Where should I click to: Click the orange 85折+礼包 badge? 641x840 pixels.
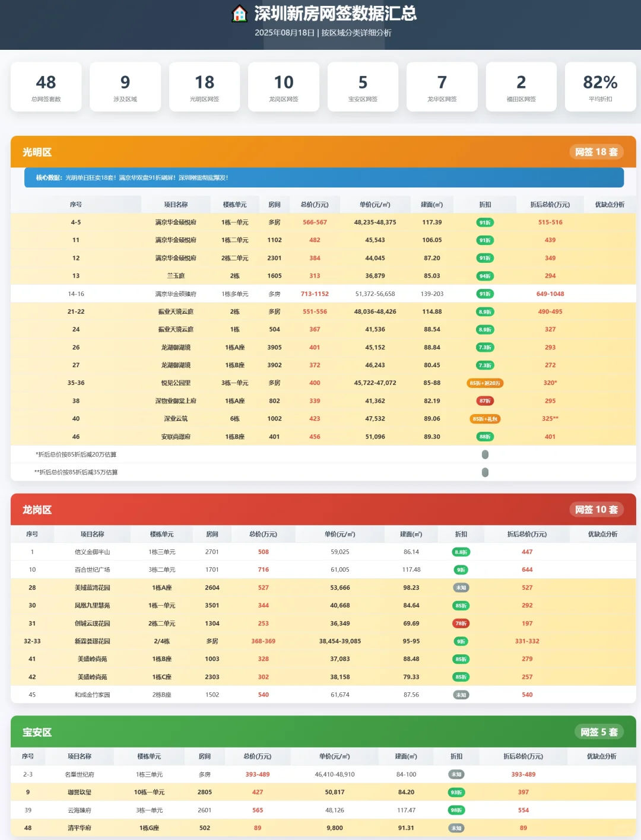click(485, 419)
